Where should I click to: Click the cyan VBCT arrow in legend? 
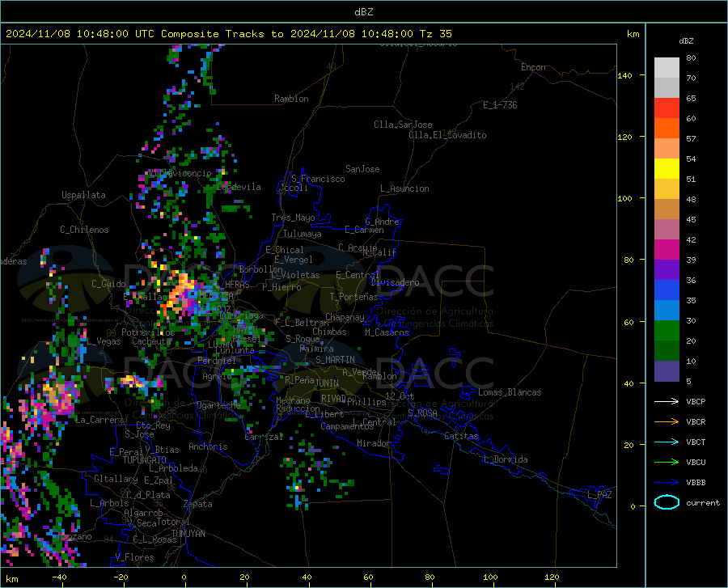pos(667,442)
